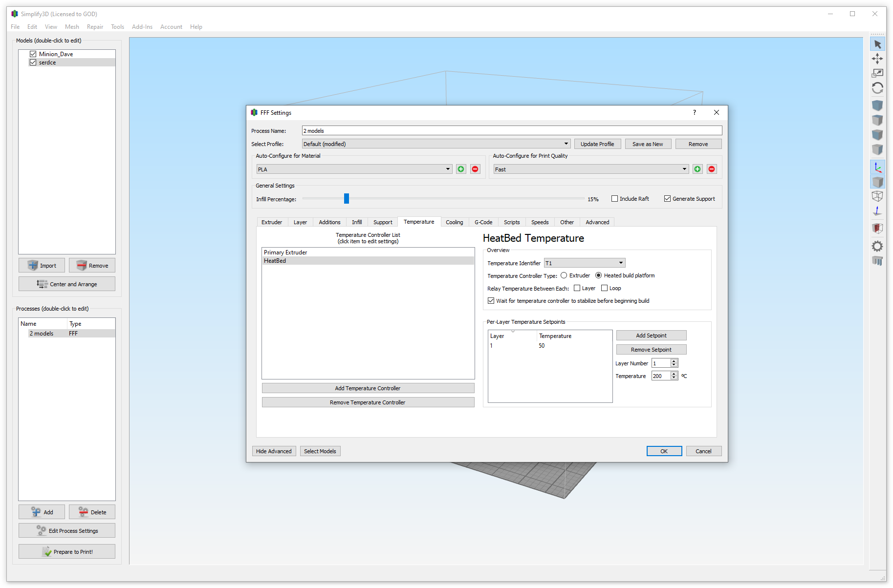Image resolution: width=893 pixels, height=588 pixels.
Task: Decrease the Layer Number spinner
Action: tap(674, 365)
